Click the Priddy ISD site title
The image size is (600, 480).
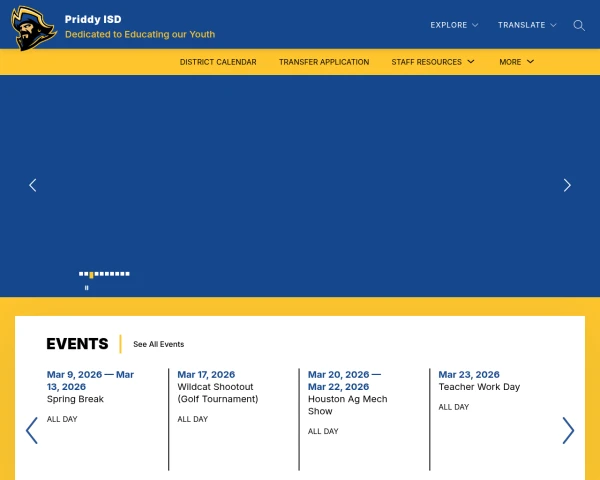(x=93, y=19)
